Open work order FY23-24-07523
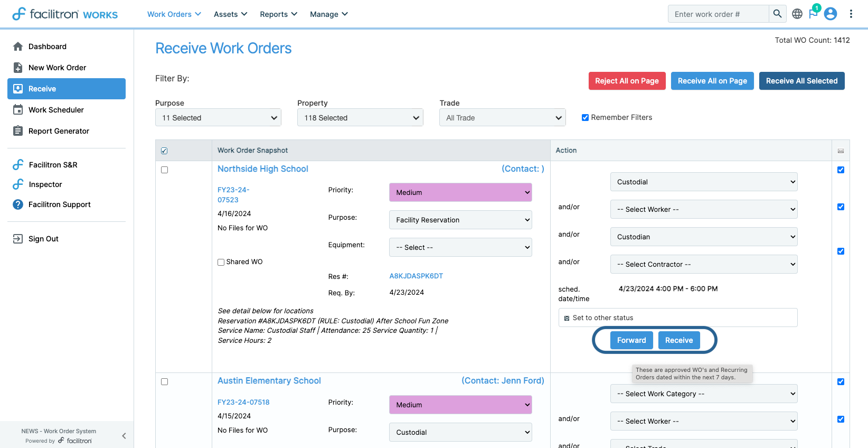 (233, 194)
